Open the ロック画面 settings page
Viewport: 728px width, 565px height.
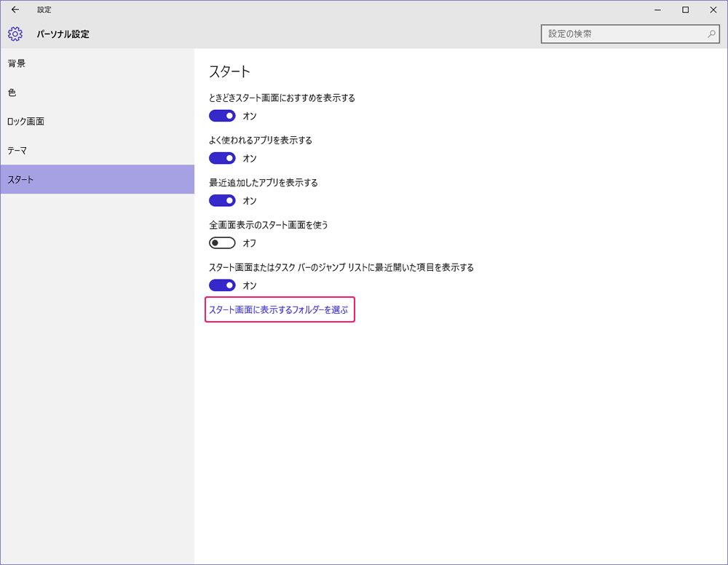pos(97,121)
